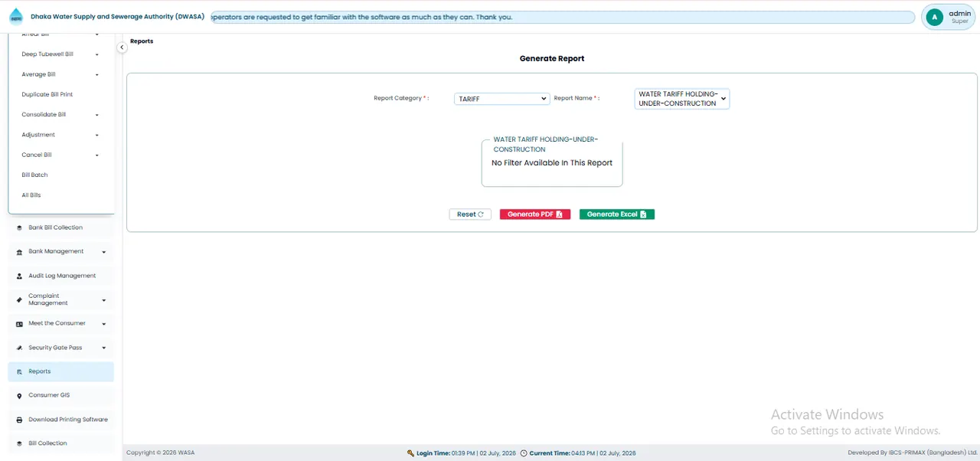This screenshot has height=461, width=980.
Task: Click the Audit Log Management person icon
Action: click(x=19, y=276)
